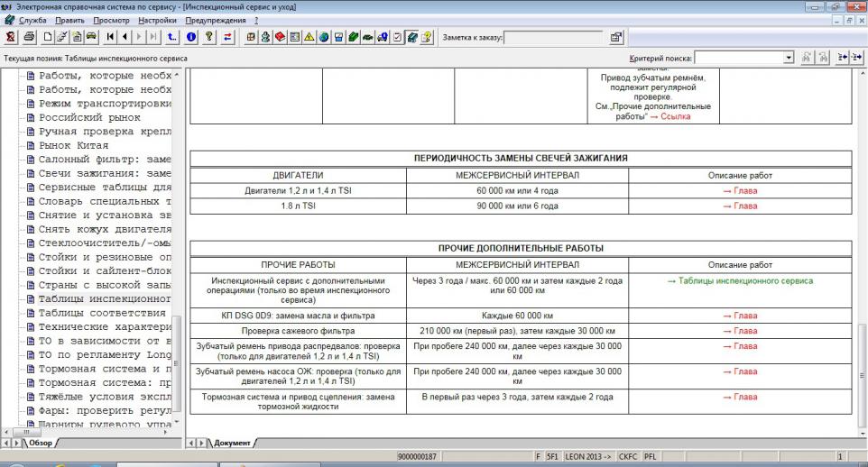This screenshot has height=467, width=868.
Task: Jump to first page arrow icon
Action: point(110,37)
